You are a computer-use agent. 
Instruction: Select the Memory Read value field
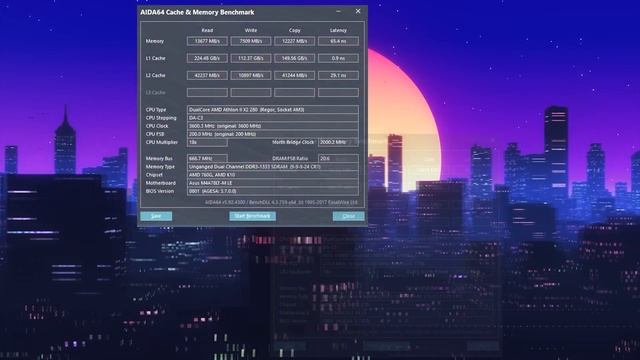pos(207,41)
